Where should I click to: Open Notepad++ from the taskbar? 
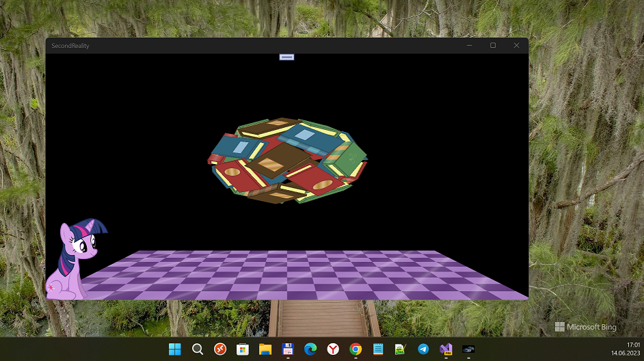click(x=401, y=349)
